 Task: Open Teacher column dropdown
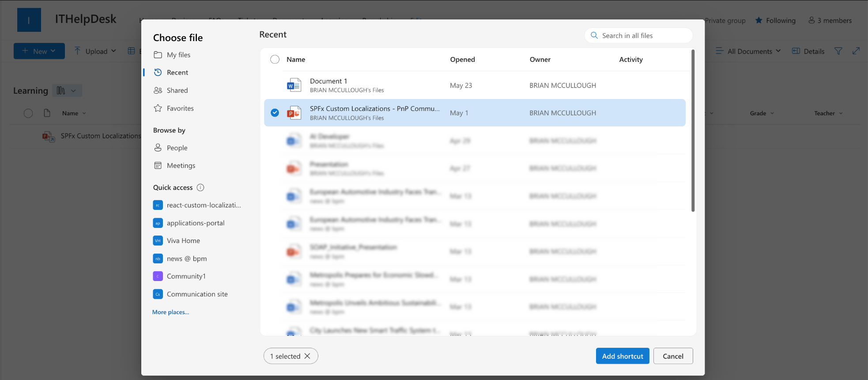point(829,113)
